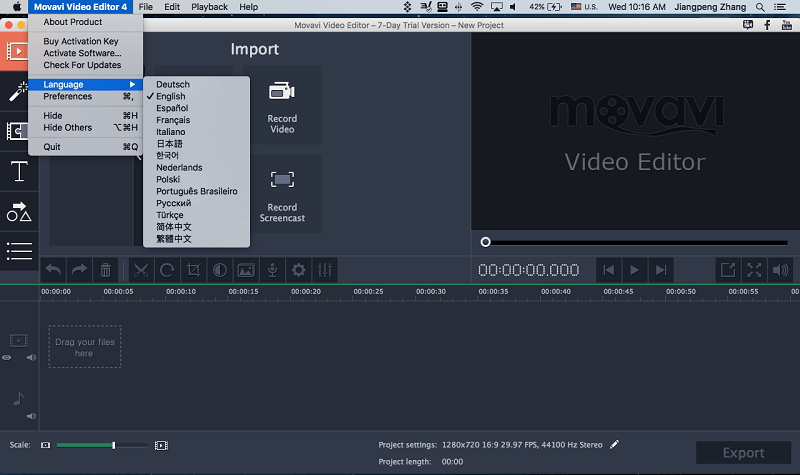Open the Shapes and callouts panel
Image resolution: width=800 pixels, height=475 pixels.
[x=19, y=211]
